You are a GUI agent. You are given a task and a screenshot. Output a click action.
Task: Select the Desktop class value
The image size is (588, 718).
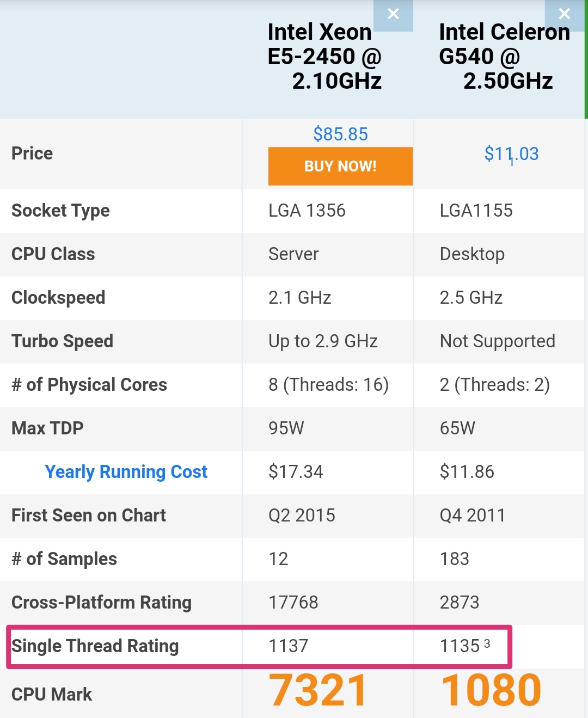coord(472,254)
